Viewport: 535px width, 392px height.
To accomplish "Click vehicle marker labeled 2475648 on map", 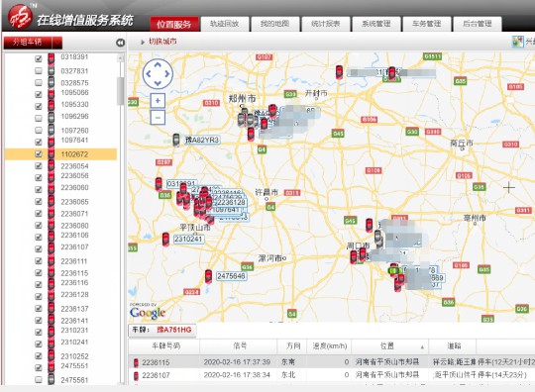I will [208, 276].
